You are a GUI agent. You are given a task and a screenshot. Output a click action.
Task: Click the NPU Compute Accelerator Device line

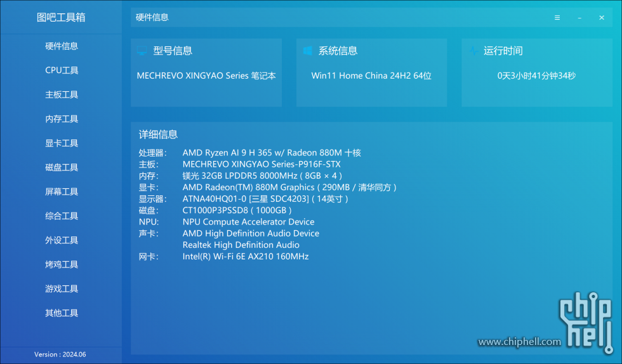point(248,222)
